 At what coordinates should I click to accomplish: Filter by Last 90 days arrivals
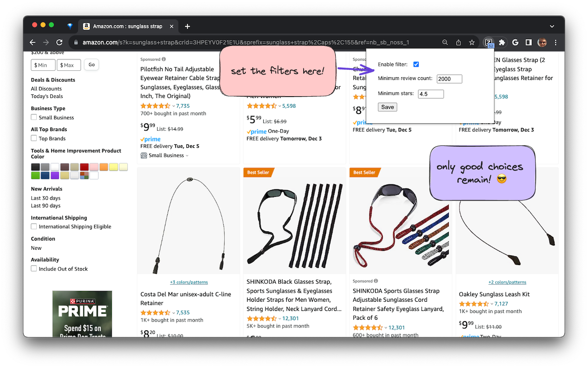[x=45, y=206]
